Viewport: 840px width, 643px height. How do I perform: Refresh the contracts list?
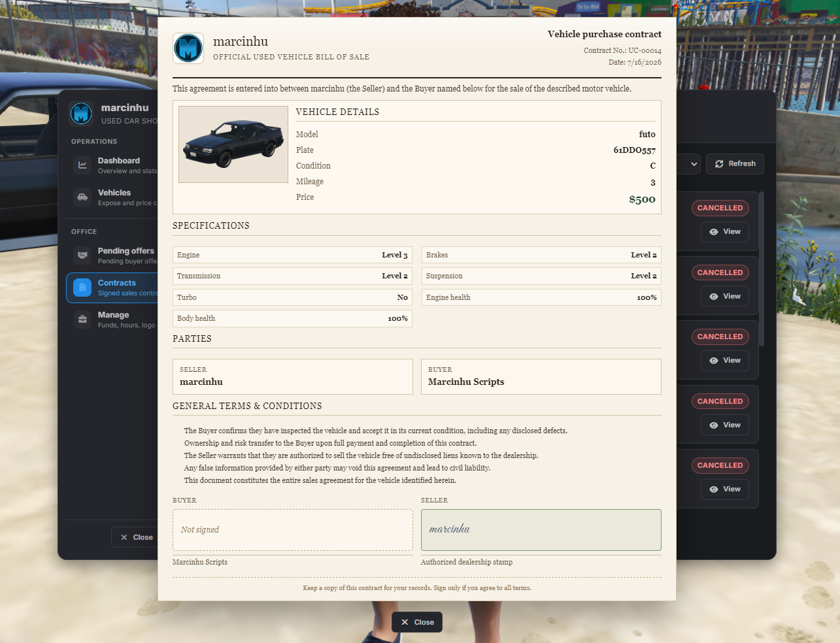[735, 164]
